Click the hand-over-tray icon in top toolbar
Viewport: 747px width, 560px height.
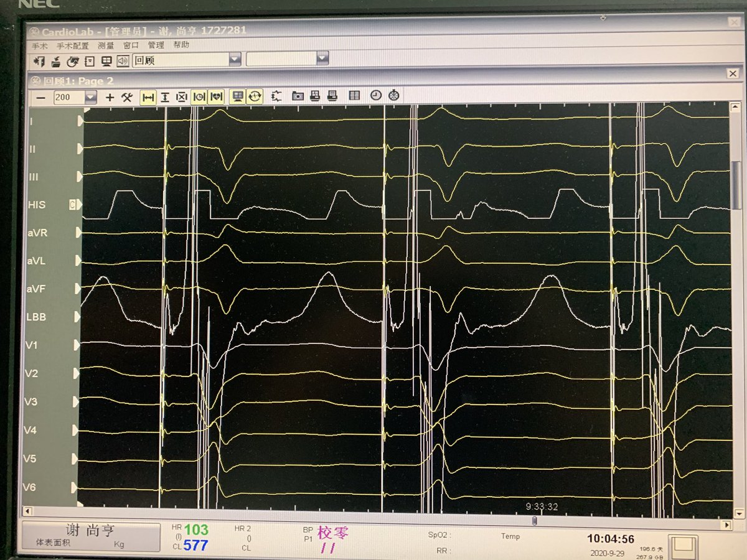pyautogui.click(x=56, y=60)
